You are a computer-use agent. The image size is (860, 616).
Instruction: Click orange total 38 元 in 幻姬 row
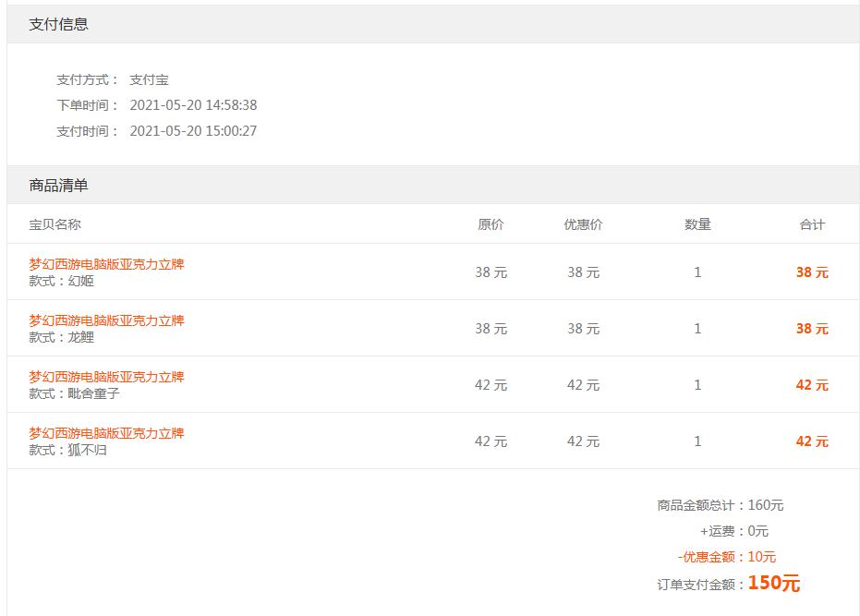click(x=812, y=272)
